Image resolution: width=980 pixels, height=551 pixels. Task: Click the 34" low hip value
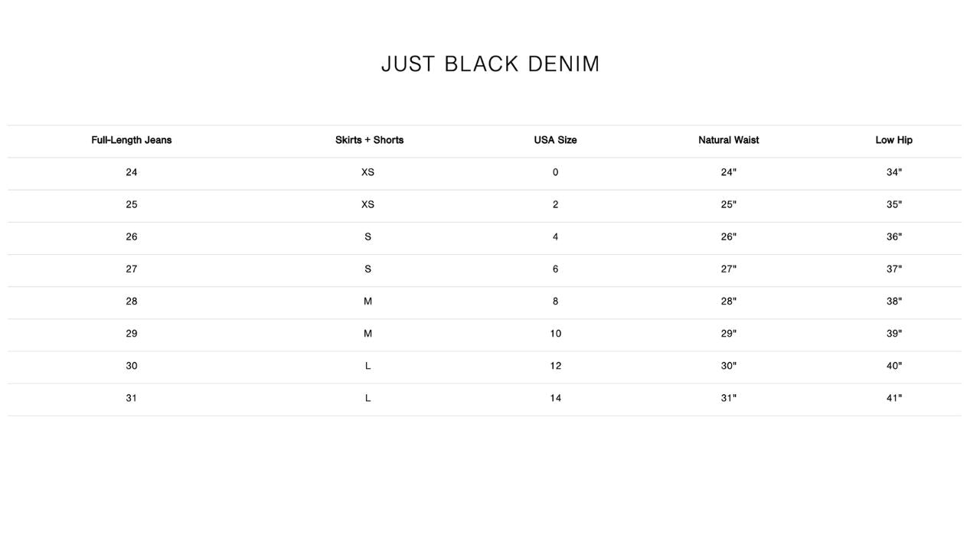tap(893, 172)
